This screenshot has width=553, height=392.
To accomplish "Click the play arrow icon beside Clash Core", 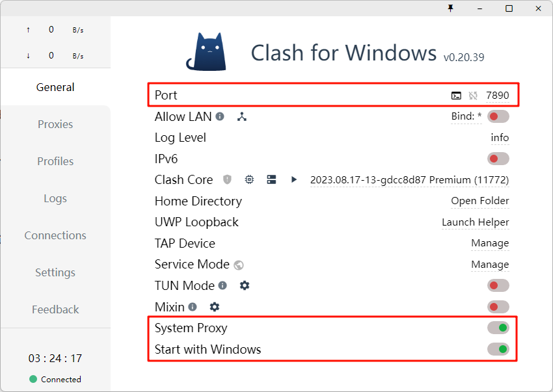I will [x=294, y=179].
